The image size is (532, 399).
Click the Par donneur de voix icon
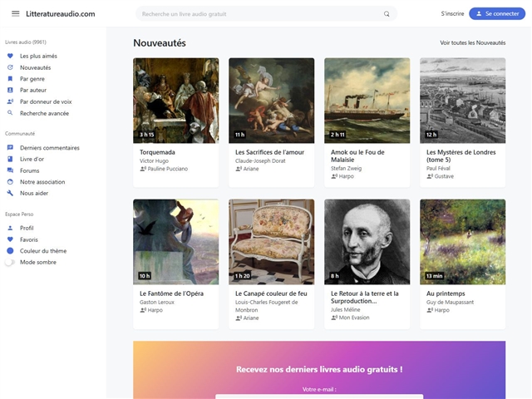pyautogui.click(x=11, y=101)
